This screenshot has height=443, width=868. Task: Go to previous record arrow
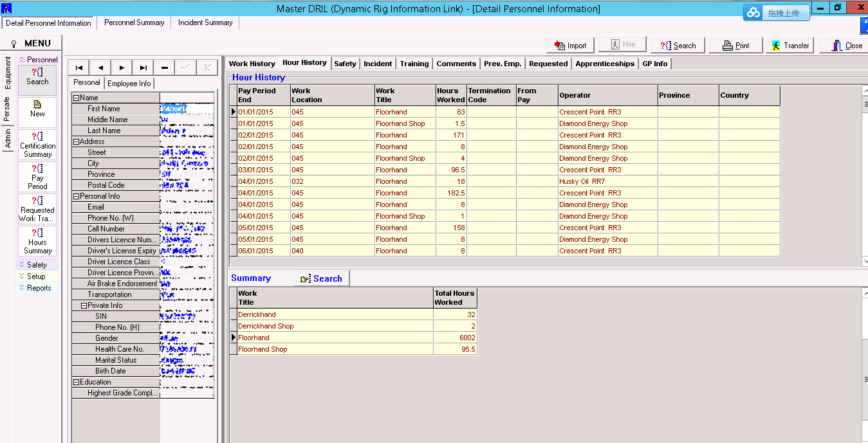[x=100, y=68]
